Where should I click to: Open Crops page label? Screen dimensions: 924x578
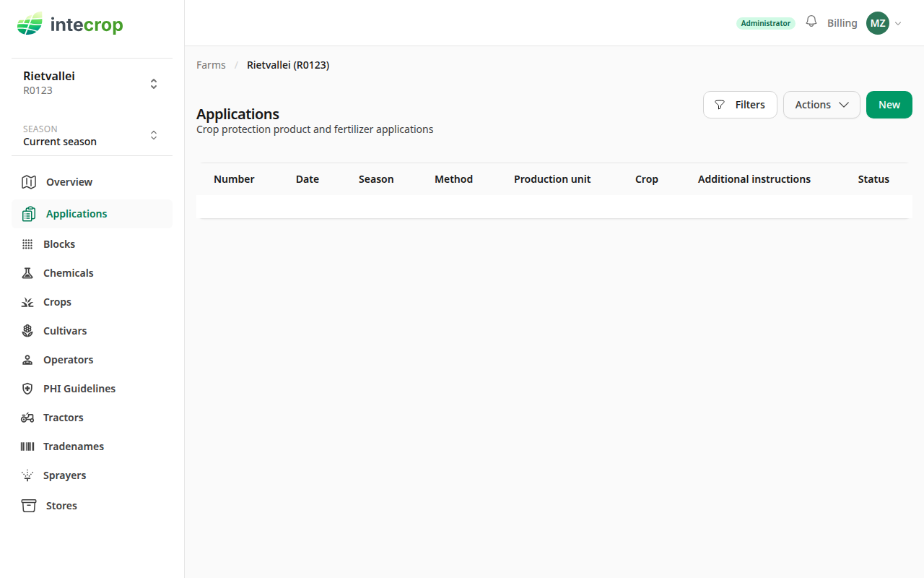(x=57, y=302)
